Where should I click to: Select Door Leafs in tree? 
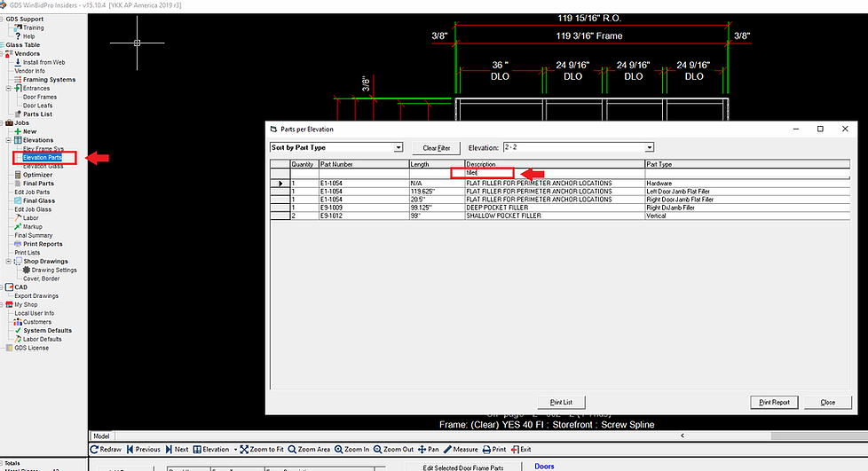pyautogui.click(x=37, y=106)
